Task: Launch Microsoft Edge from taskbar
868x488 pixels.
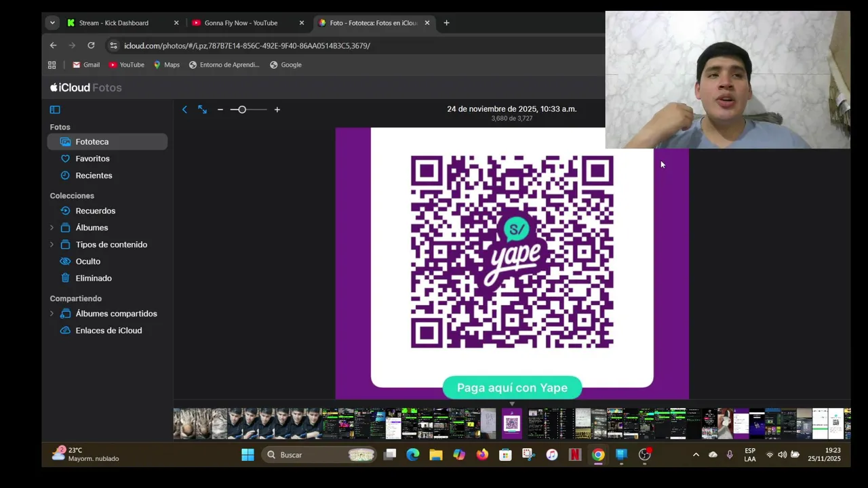Action: coord(413,455)
